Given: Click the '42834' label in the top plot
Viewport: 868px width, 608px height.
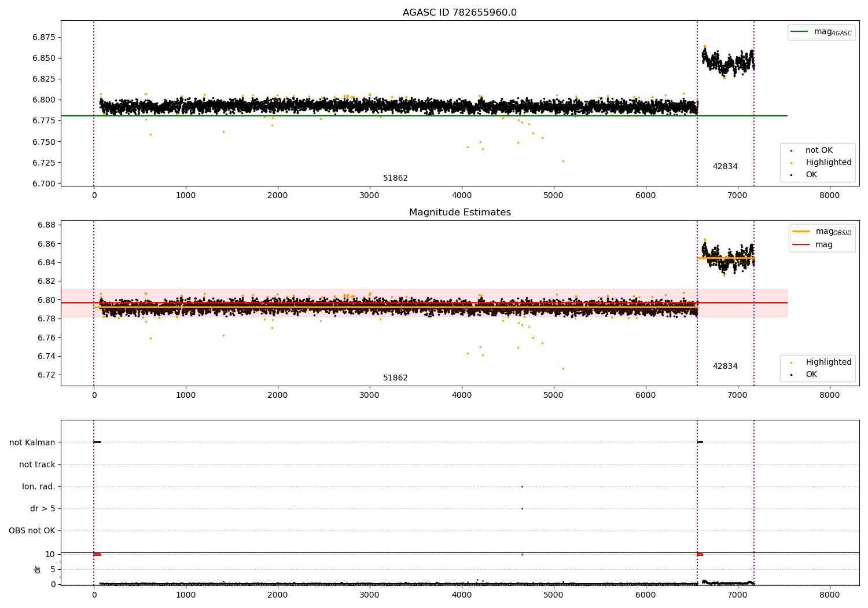Looking at the screenshot, I should click(x=725, y=167).
